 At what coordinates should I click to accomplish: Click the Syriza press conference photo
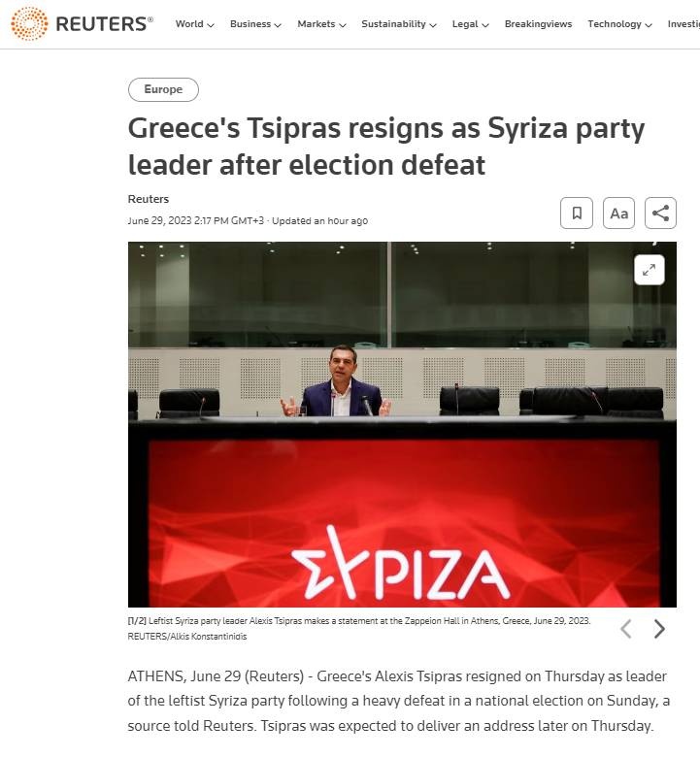point(402,424)
